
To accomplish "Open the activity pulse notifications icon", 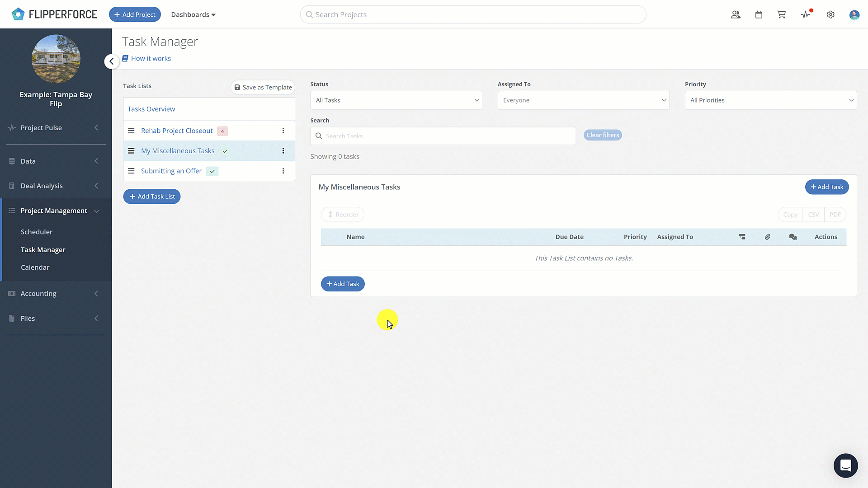I will 806,14.
